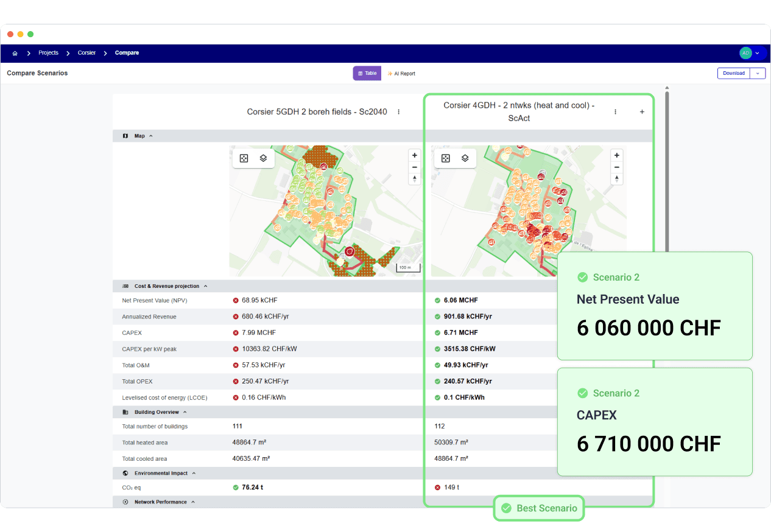The height and width of the screenshot is (532, 771).
Task: Select the CO₂ eq row label
Action: click(132, 488)
